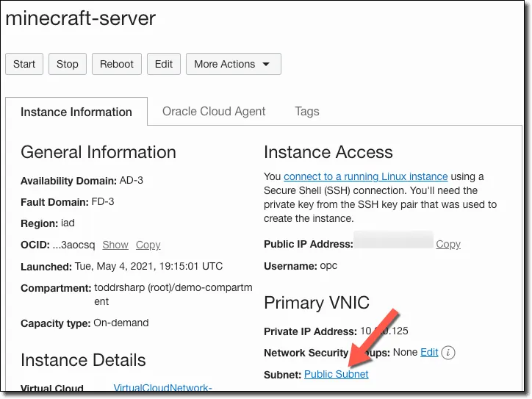Edit Network Security Groups
The image size is (532, 399).
429,352
